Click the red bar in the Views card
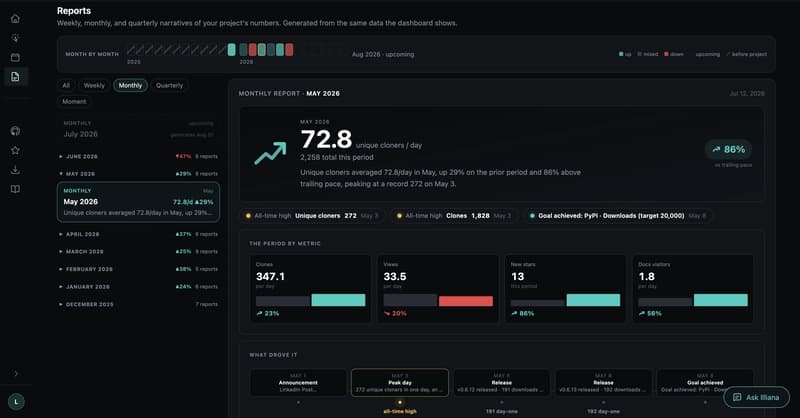The width and height of the screenshot is (800, 418). (466, 301)
